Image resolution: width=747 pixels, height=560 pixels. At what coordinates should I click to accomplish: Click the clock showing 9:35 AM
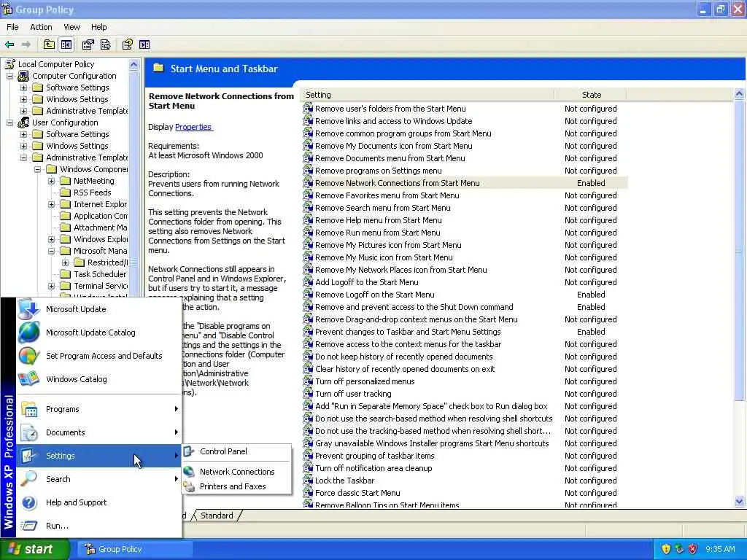[720, 549]
